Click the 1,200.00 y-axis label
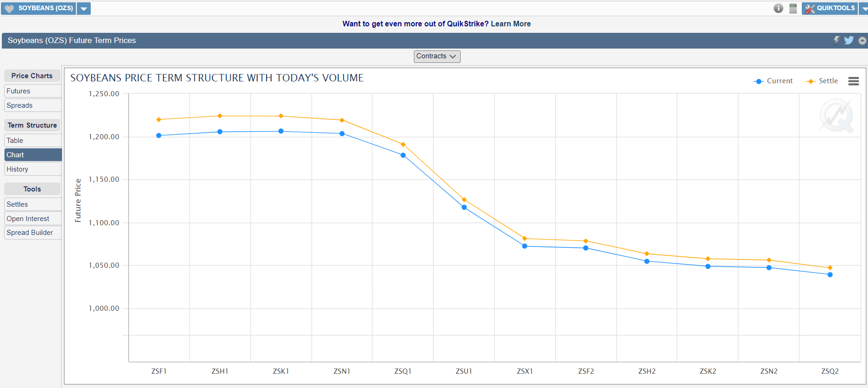 pos(104,137)
